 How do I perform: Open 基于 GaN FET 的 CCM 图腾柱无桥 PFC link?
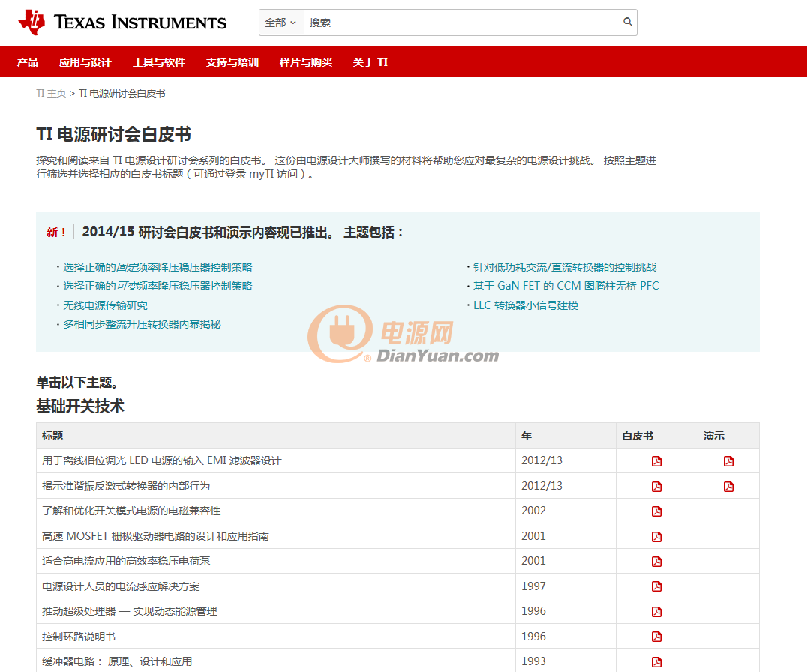566,286
